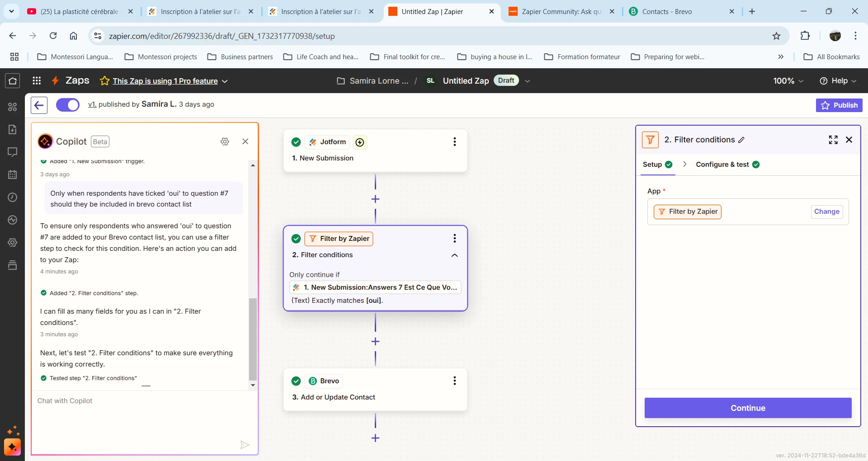Click the Filter by Zapier app chip in setup

[x=688, y=212]
